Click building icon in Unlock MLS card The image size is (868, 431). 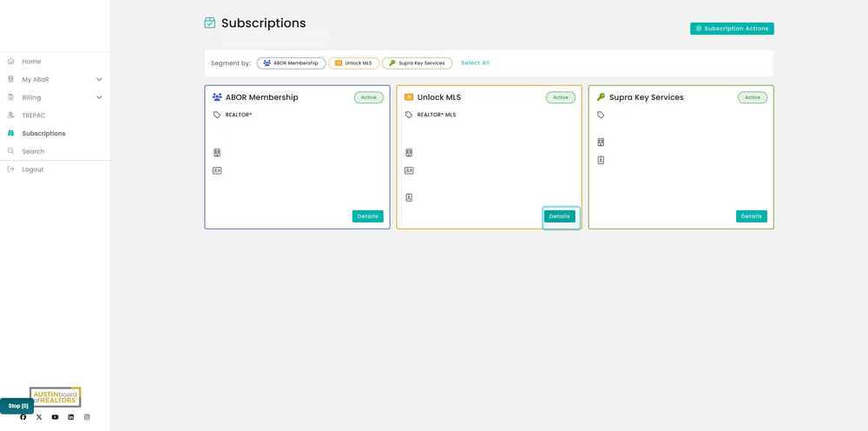(x=409, y=152)
